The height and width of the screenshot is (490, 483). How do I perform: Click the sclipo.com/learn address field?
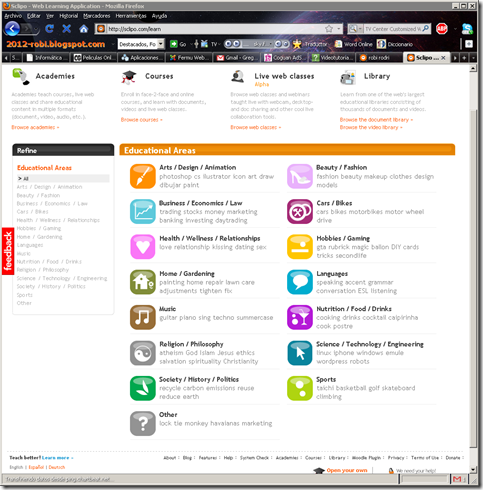coord(215,29)
